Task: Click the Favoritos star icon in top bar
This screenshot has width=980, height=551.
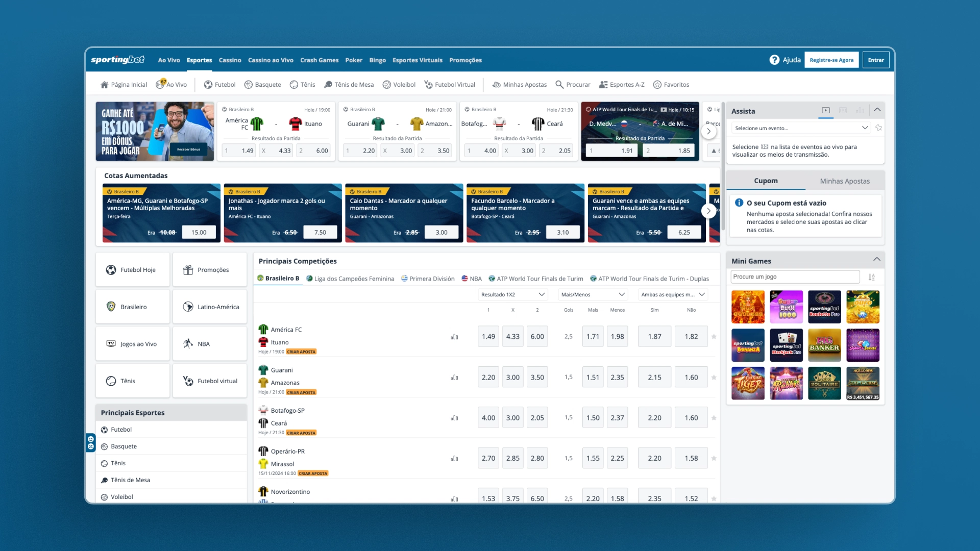Action: coord(657,85)
